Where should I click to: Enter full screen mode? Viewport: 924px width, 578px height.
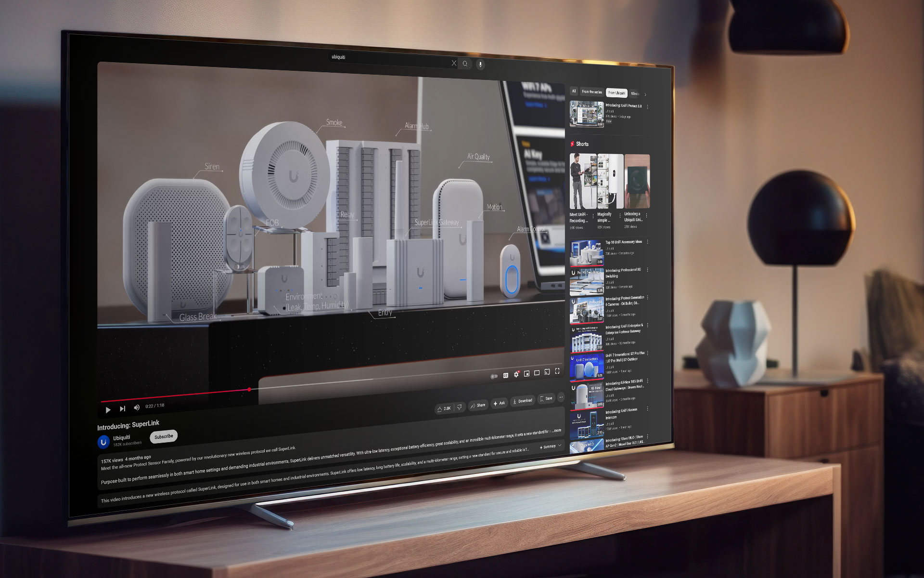coord(557,371)
